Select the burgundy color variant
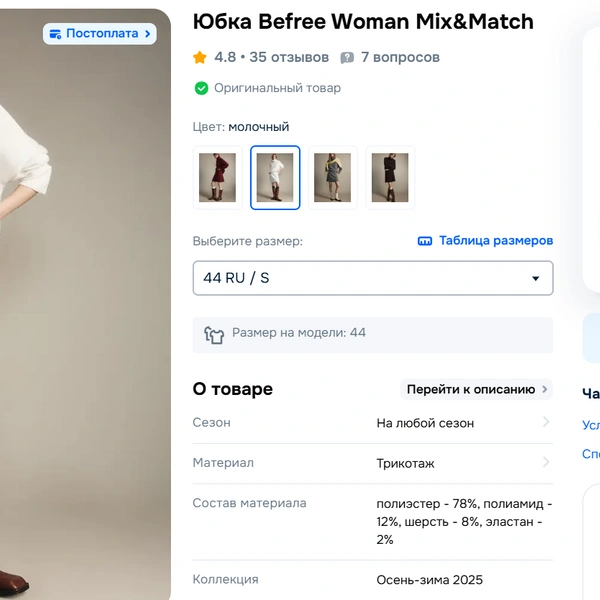The width and height of the screenshot is (600, 600). coord(217,178)
